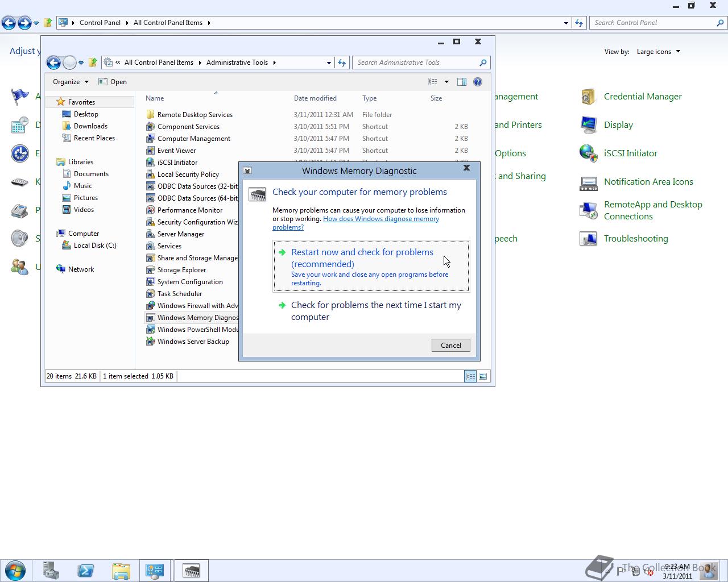
Task: Select Desktop under Favorites
Action: click(x=86, y=114)
